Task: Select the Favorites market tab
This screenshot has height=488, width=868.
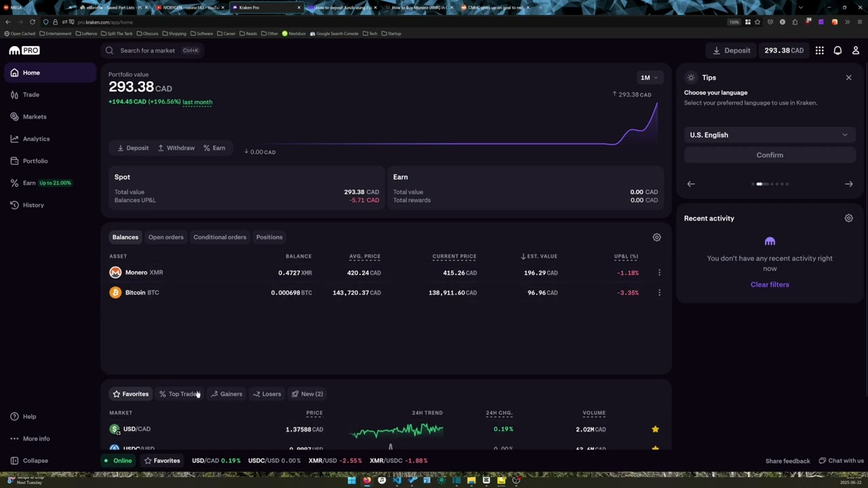Action: (x=131, y=394)
